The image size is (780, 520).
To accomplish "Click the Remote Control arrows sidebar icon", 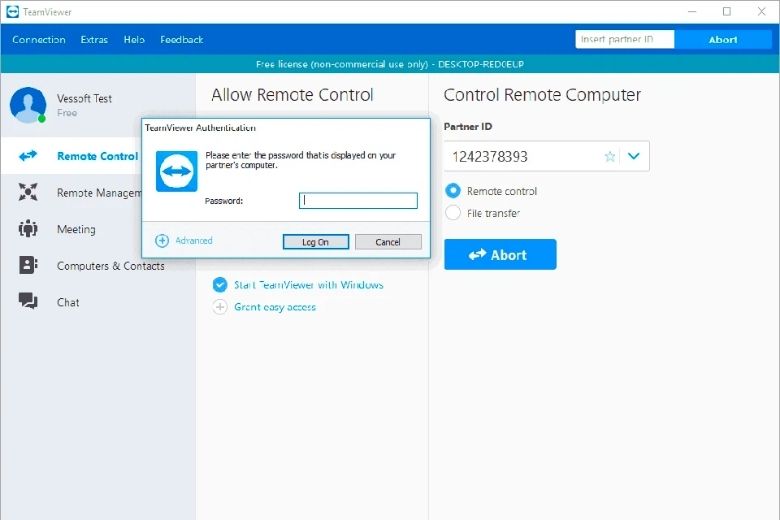I will 28,156.
